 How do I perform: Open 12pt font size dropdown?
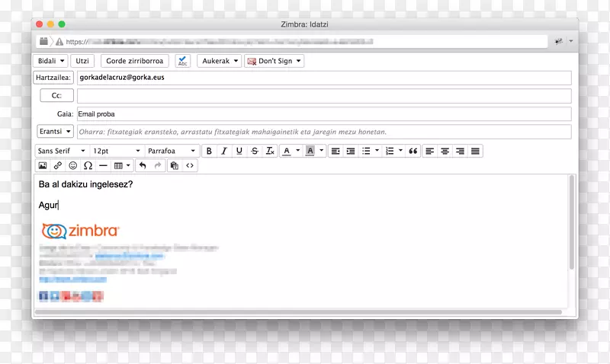point(117,151)
